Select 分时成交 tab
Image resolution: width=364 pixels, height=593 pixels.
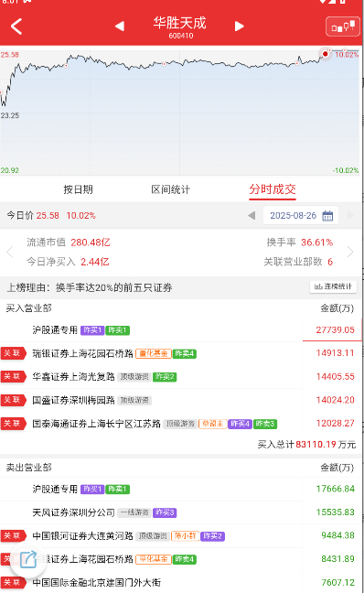click(x=273, y=189)
